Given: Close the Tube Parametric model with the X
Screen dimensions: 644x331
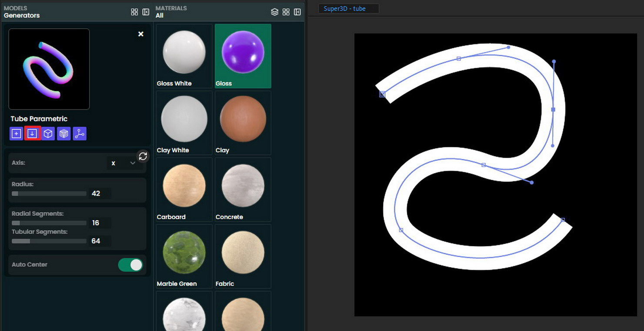Looking at the screenshot, I should click(141, 34).
